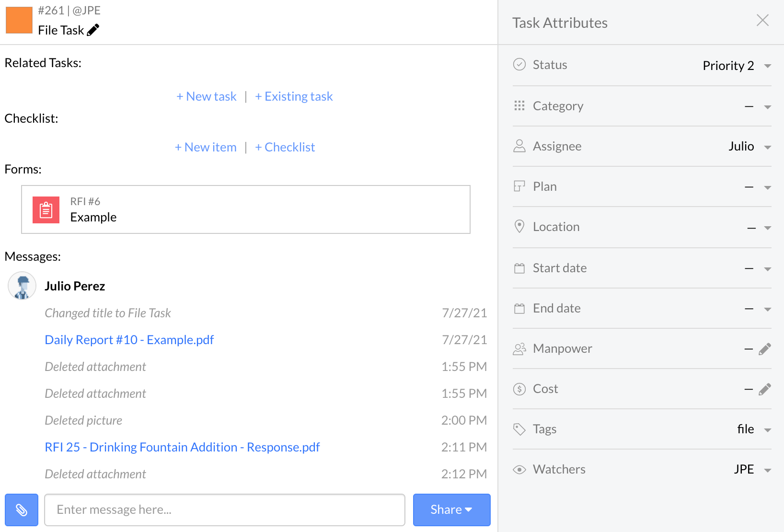The height and width of the screenshot is (532, 784).
Task: Click the New task link
Action: tap(206, 96)
